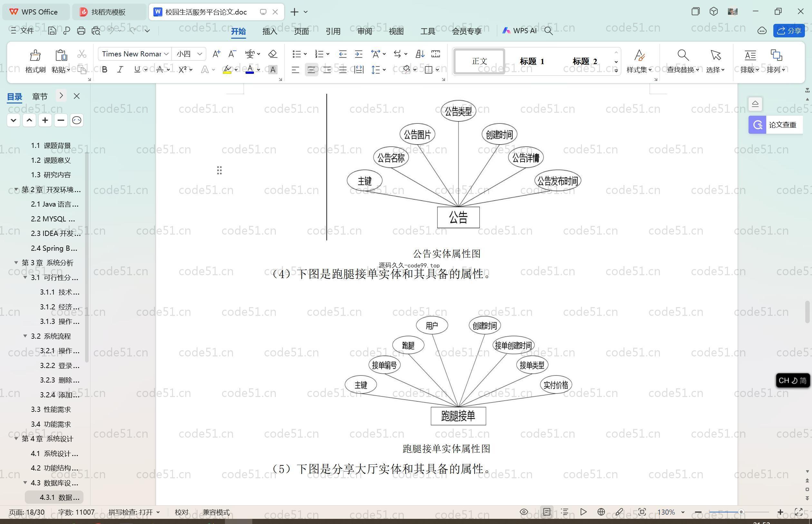Click the vertical document scrollbar thumb
812x524 pixels.
[807, 312]
